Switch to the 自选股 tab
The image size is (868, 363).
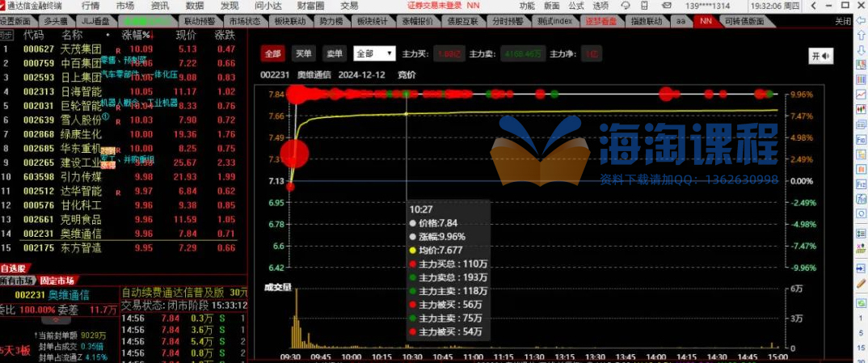point(13,268)
